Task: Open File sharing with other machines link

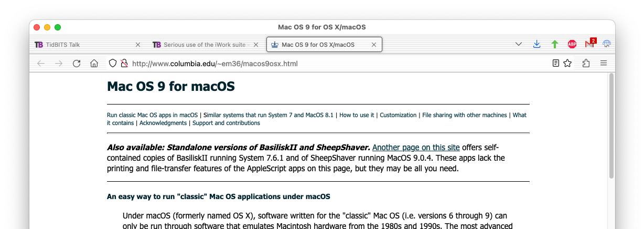Action: point(465,115)
